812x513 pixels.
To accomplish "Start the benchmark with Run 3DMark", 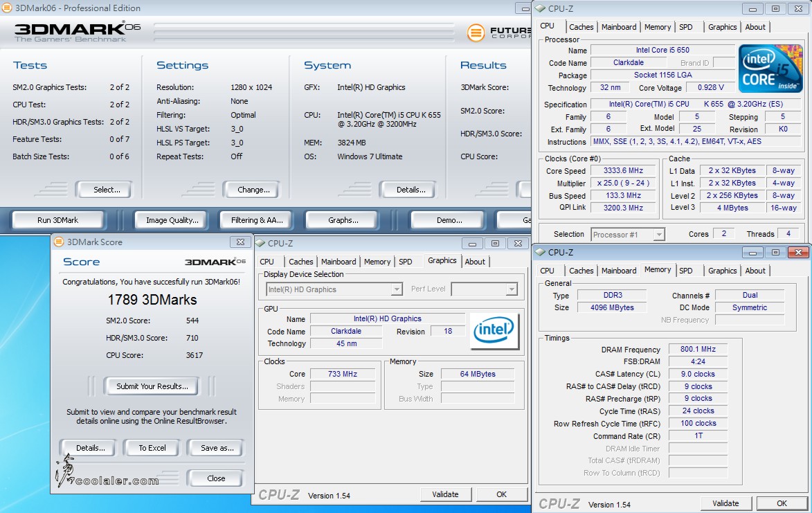I will 57,220.
